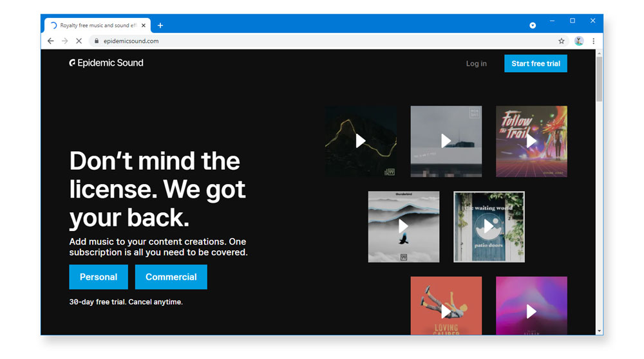This screenshot has height=359, width=644.
Task: Play the thunderbird misty mountains album
Action: coord(403,226)
